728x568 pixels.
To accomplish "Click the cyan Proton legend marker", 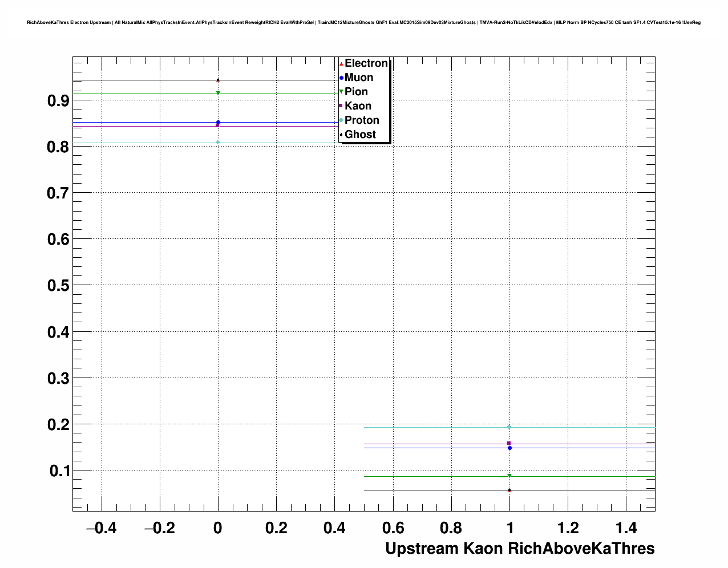I will click(341, 120).
